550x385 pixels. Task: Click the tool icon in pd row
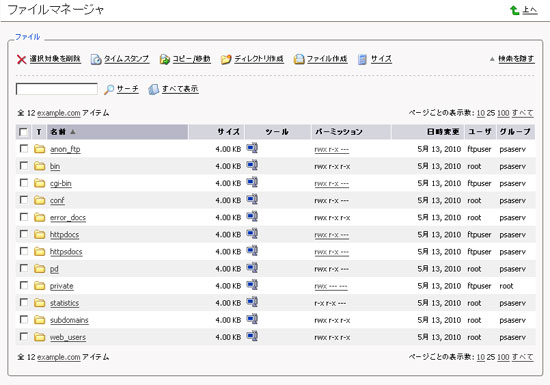pos(252,268)
